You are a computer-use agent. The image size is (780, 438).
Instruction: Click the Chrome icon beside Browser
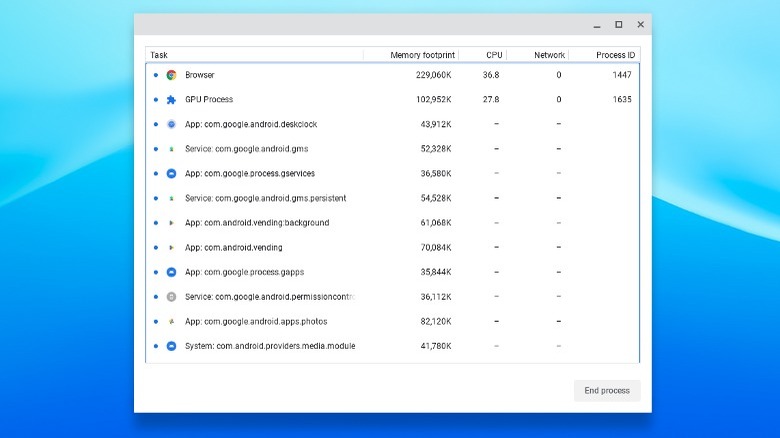171,75
